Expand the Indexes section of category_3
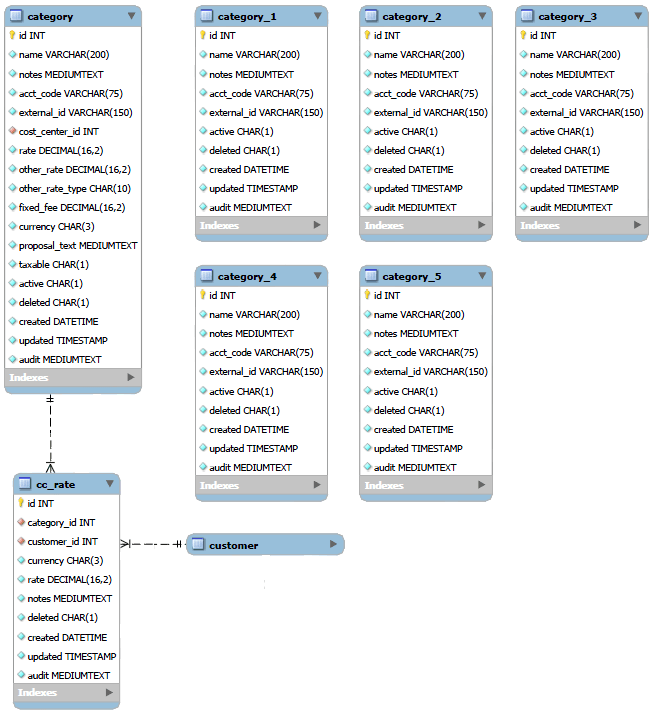652x712 pixels. tap(637, 225)
